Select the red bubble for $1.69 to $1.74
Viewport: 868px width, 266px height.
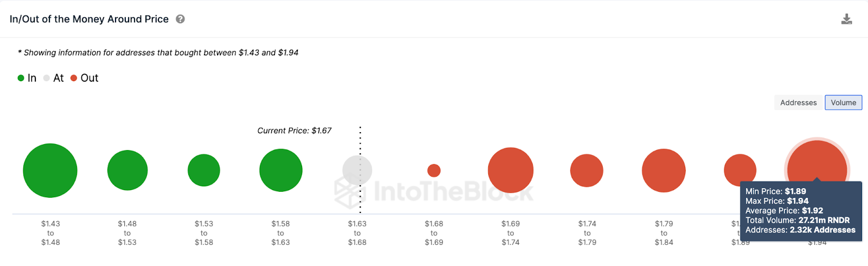(510, 171)
